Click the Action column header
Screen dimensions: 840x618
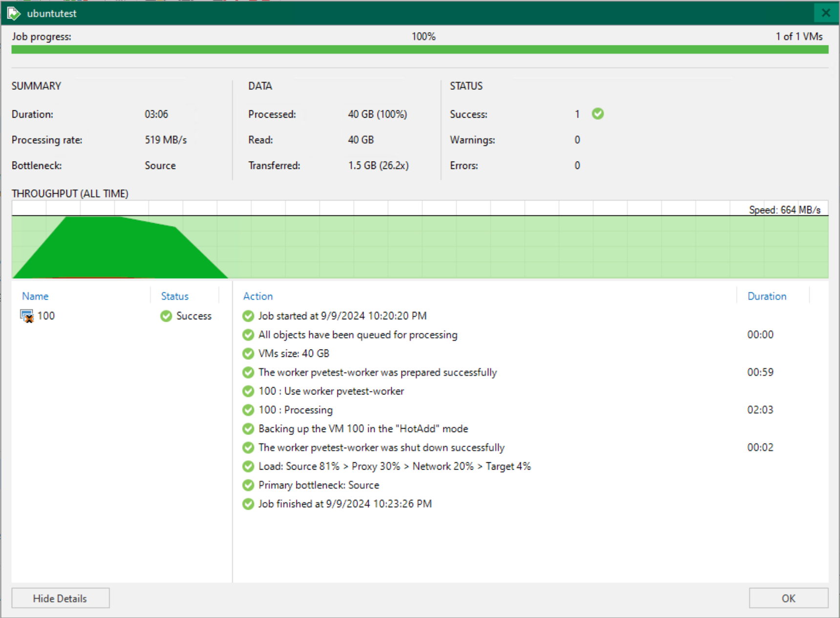click(x=257, y=296)
